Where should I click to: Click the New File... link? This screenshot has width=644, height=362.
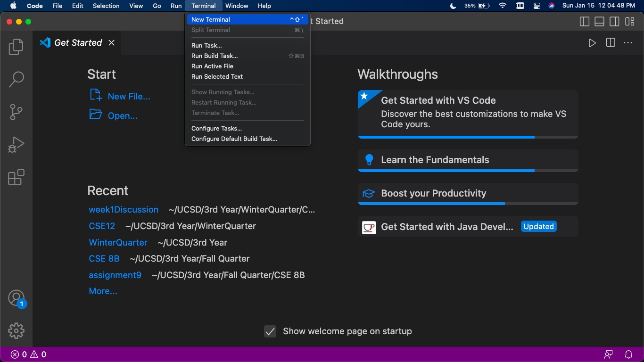point(129,96)
